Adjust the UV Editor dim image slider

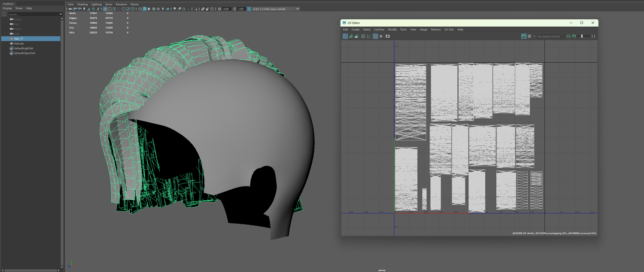pos(582,37)
